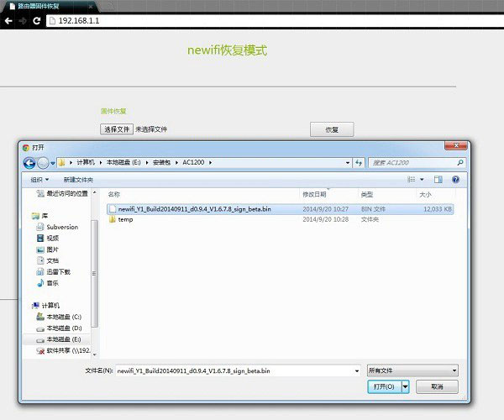Select 计算机 in the navigation pane
The width and height of the screenshot is (504, 420).
pos(45,305)
